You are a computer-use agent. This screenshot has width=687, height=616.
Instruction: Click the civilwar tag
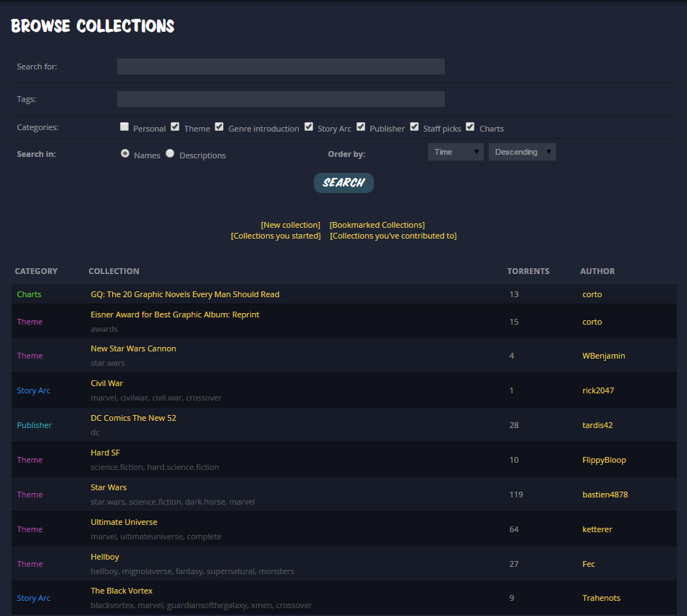point(134,398)
